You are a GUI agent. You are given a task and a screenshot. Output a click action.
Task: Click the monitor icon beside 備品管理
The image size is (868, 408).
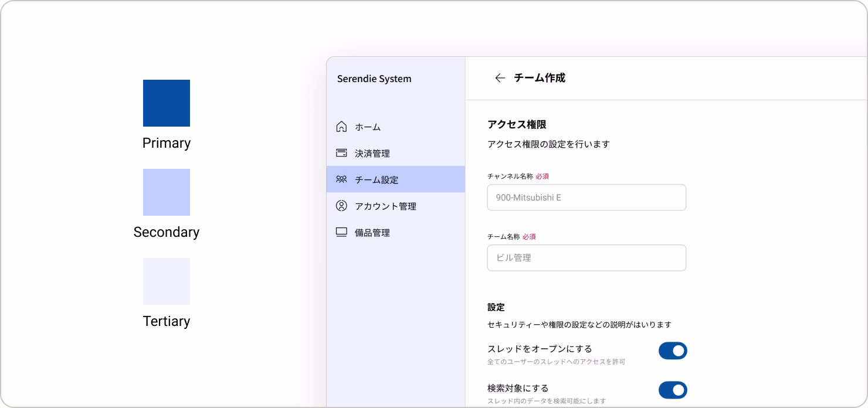click(341, 232)
